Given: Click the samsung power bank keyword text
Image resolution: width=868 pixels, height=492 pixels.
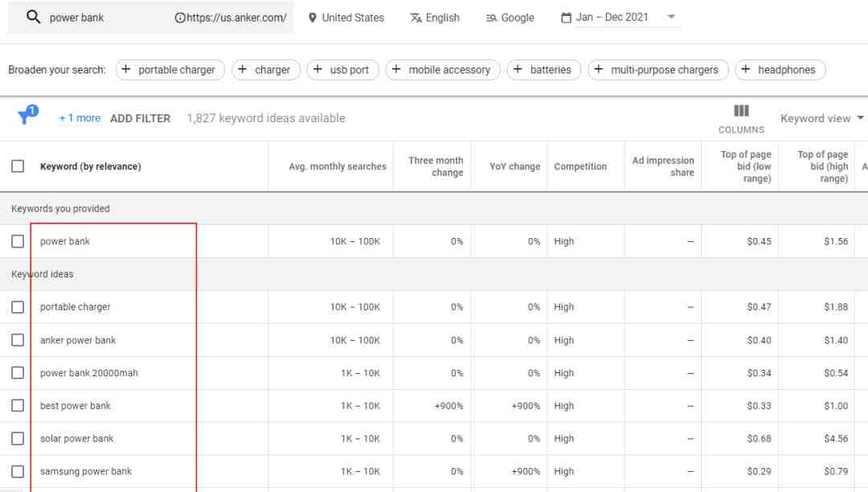Looking at the screenshot, I should click(x=86, y=472).
